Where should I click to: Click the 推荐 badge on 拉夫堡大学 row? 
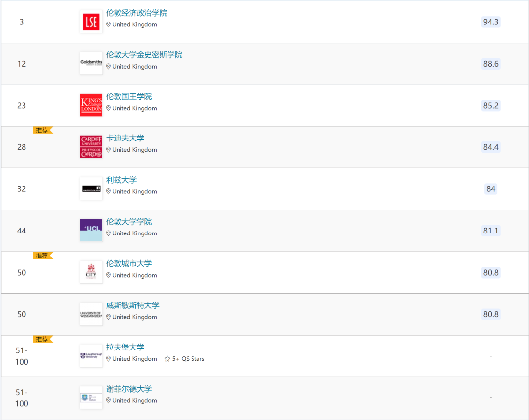click(x=43, y=339)
